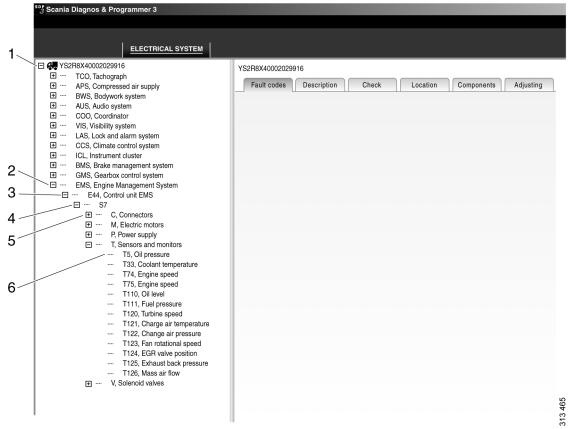
Task: Collapse the EMS, Engine Management System node
Action: pos(53,185)
